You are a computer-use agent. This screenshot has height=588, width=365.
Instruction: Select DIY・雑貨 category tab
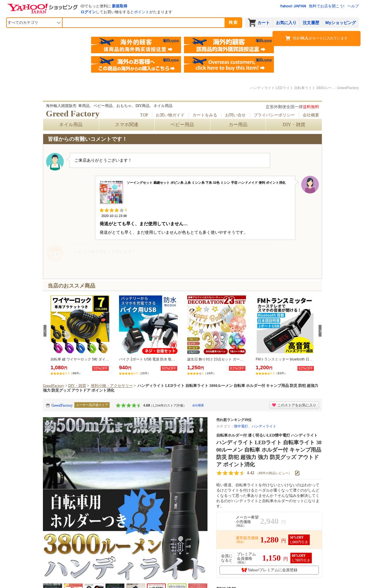294,125
